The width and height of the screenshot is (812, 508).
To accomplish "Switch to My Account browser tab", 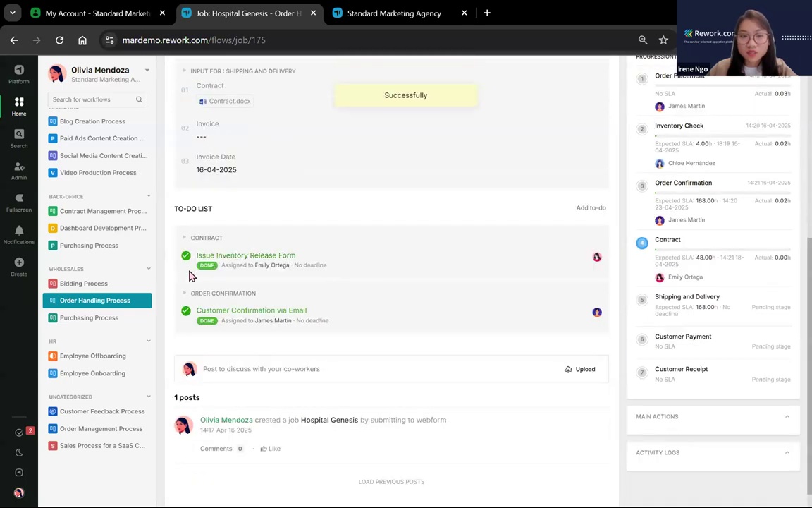I will 98,13.
